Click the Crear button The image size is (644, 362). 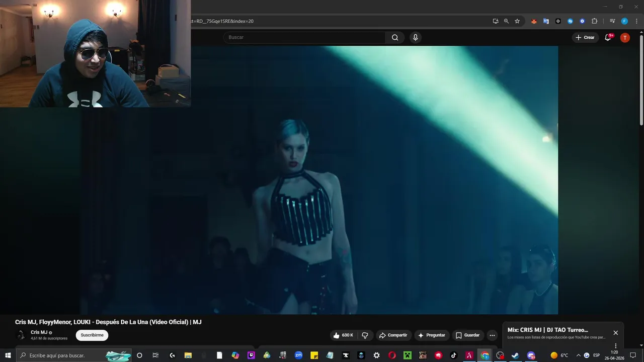(585, 37)
